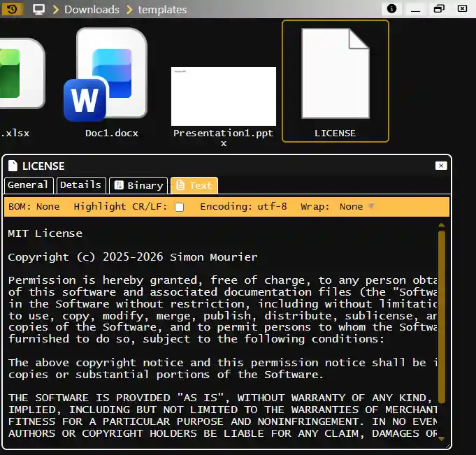476x455 pixels.
Task: Minimize the file explorer window
Action: pyautogui.click(x=415, y=8)
